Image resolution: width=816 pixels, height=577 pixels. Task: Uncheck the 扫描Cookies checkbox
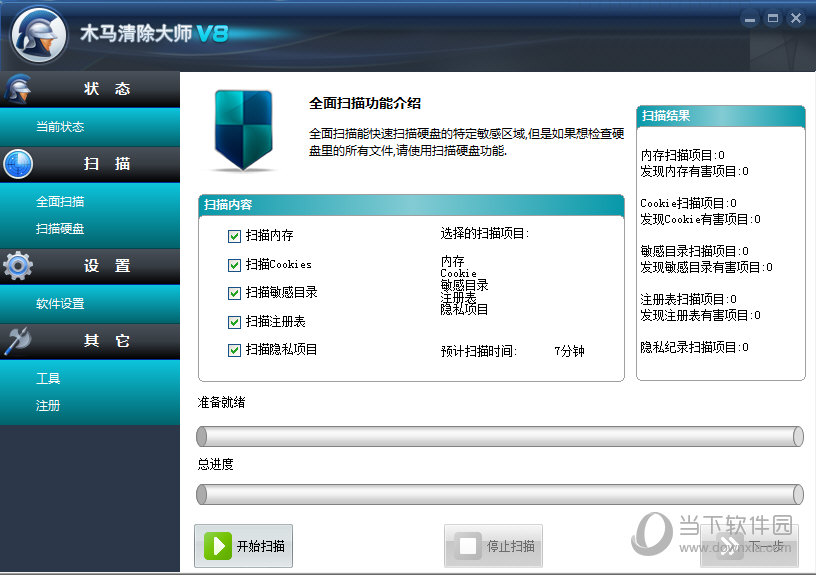coord(234,265)
